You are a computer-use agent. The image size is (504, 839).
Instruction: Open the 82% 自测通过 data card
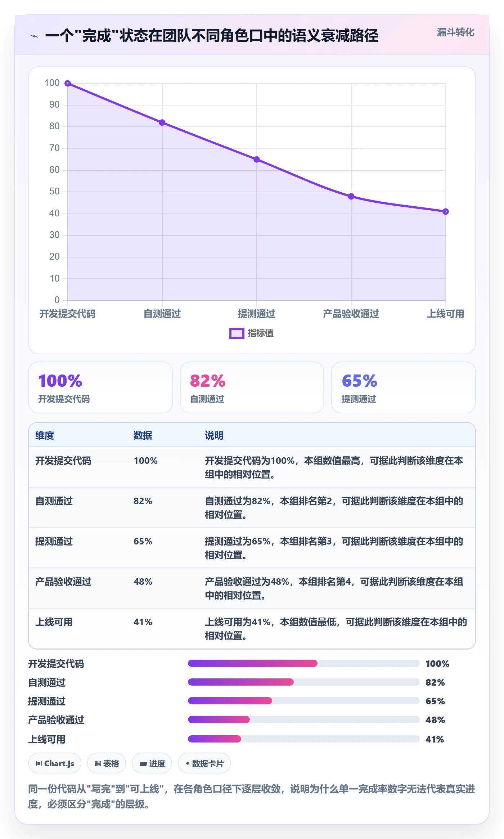click(252, 387)
